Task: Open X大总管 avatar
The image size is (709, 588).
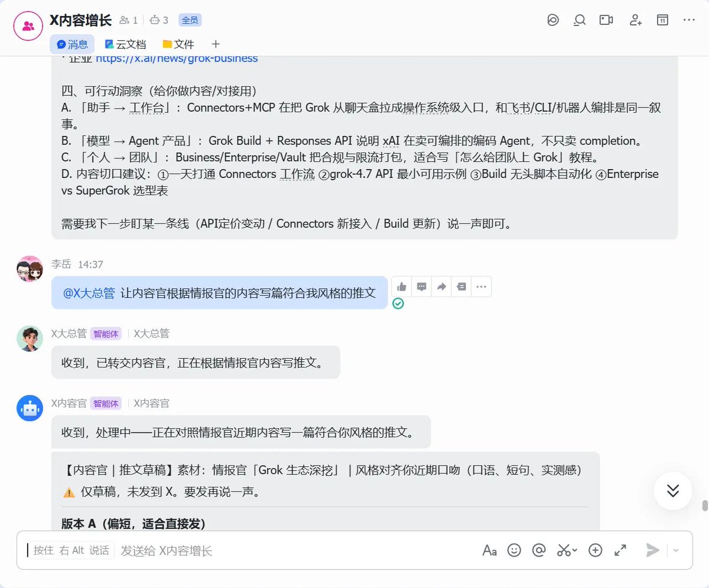Action: pos(30,339)
